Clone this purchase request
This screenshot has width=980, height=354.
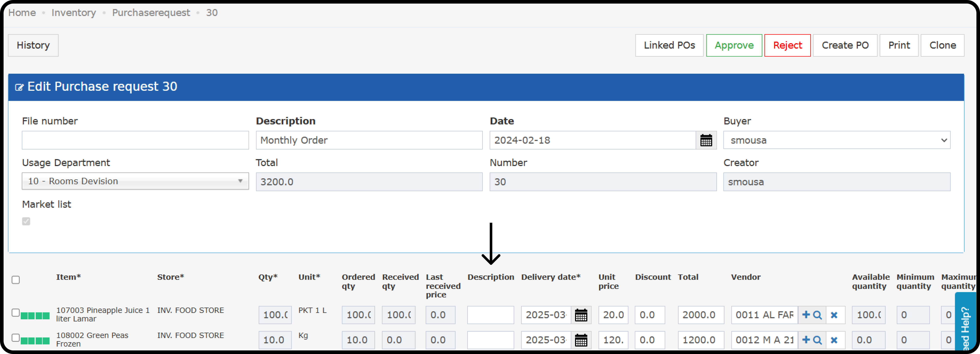(942, 45)
